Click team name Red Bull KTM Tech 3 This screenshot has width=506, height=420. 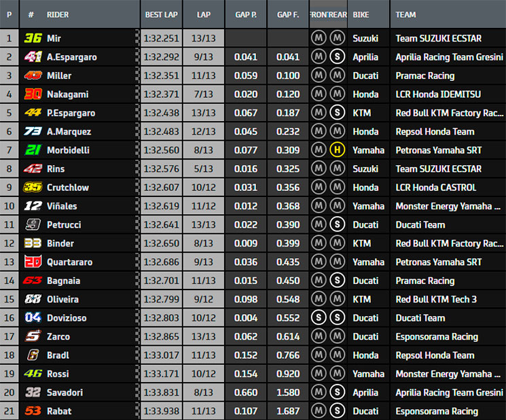436,299
